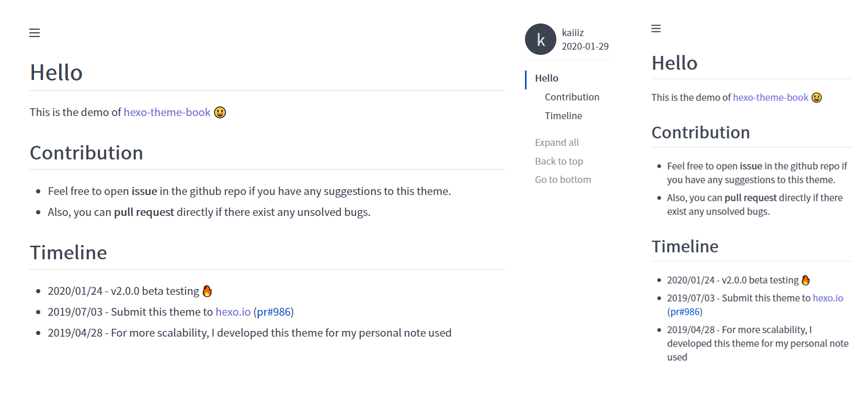Open the hexo-theme-book link in the wide layout
The width and height of the screenshot is (868, 414).
pyautogui.click(x=167, y=112)
